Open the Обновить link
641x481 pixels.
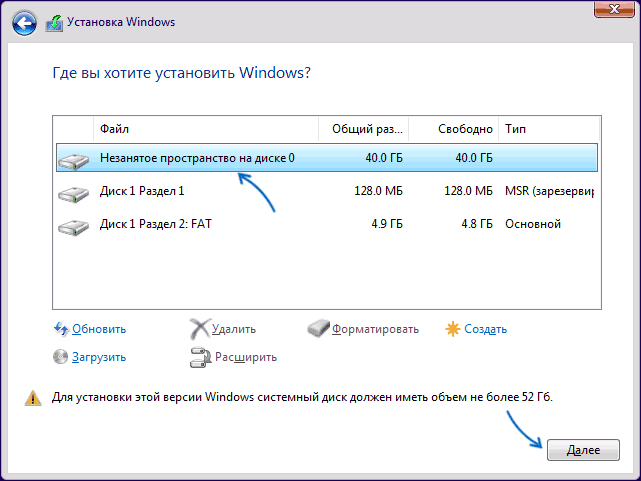99,329
